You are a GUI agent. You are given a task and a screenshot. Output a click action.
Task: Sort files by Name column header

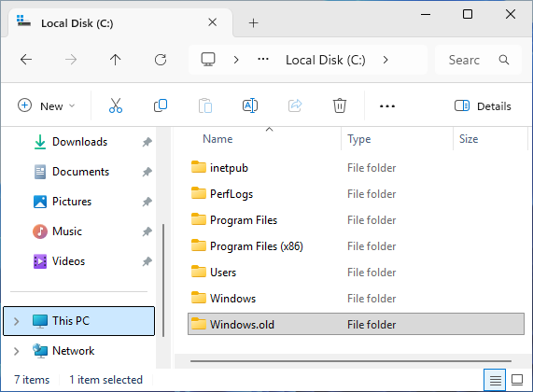click(x=217, y=139)
